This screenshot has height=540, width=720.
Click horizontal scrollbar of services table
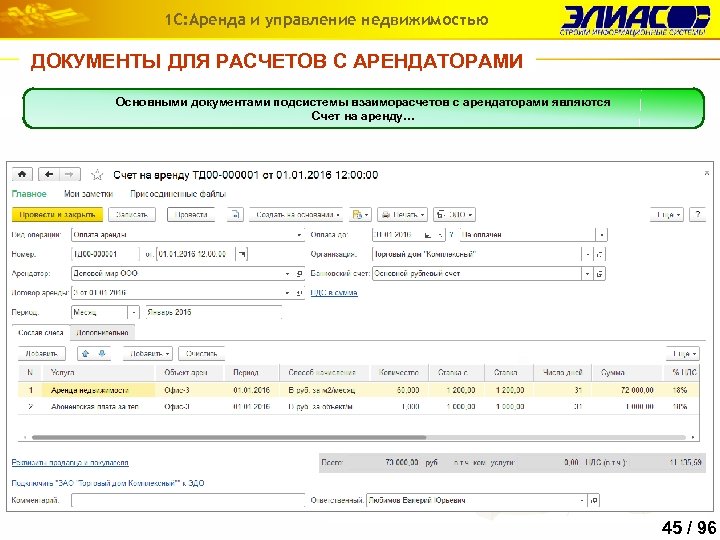[x=229, y=438]
